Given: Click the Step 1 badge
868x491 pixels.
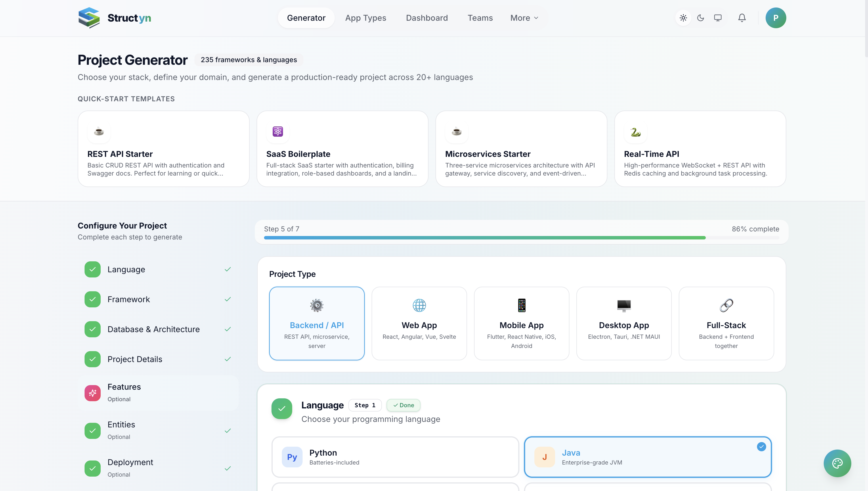Looking at the screenshot, I should 365,405.
